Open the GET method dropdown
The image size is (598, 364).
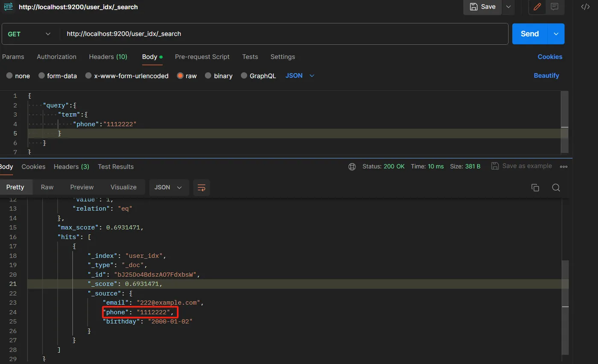(29, 34)
